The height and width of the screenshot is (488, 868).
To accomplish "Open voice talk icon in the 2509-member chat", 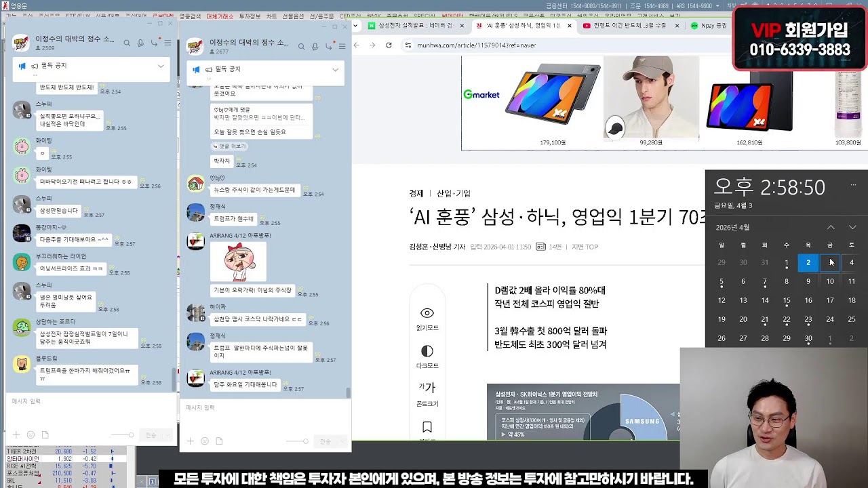I will click(x=140, y=43).
